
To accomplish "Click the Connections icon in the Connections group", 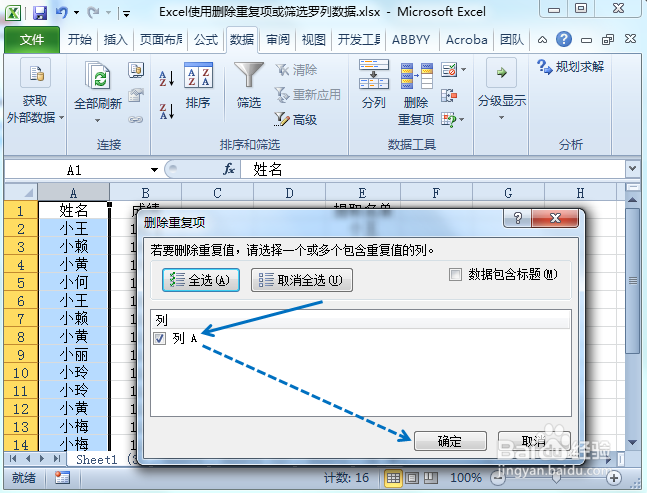I will tap(136, 70).
